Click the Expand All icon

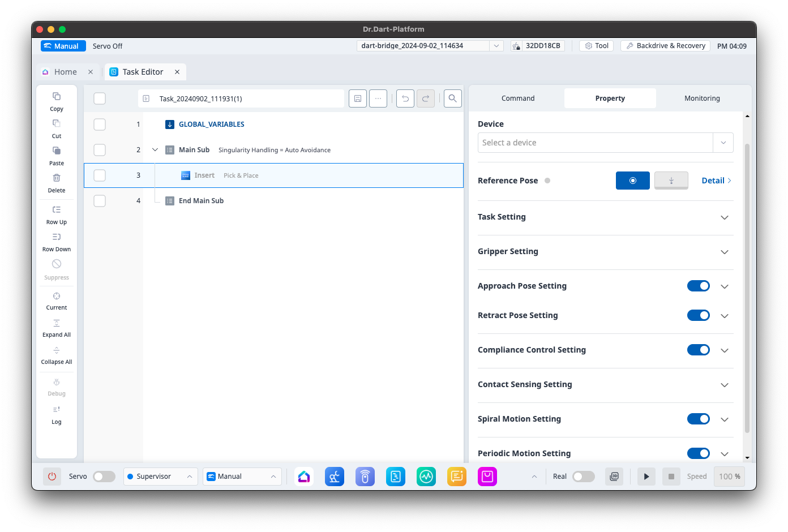pyautogui.click(x=57, y=323)
